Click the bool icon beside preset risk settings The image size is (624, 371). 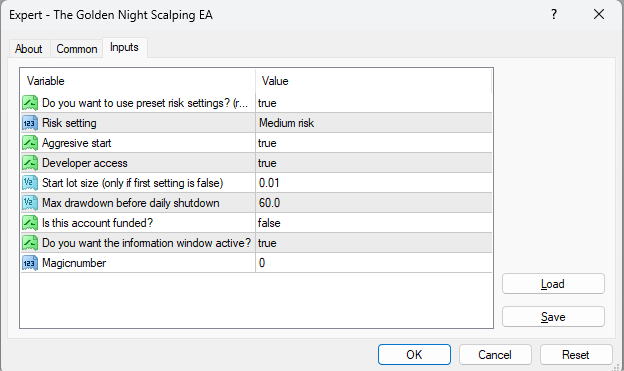[30, 103]
